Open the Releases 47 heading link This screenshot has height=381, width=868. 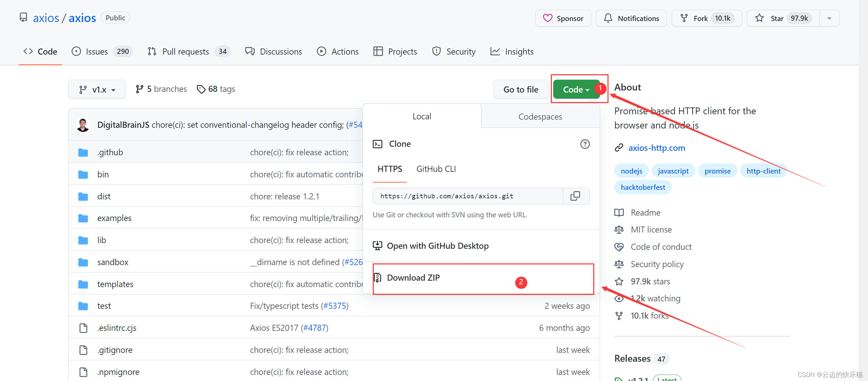coord(641,358)
